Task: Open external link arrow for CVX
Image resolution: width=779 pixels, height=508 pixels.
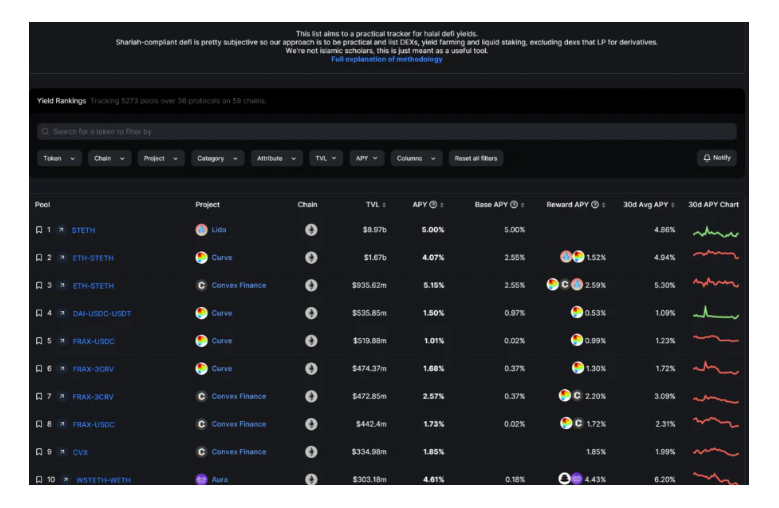Action: coord(62,452)
